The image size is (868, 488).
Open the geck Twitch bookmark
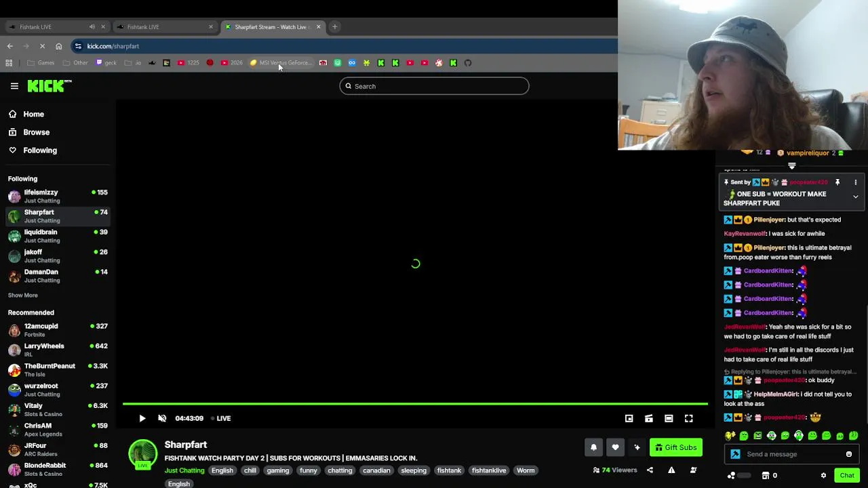tap(106, 63)
